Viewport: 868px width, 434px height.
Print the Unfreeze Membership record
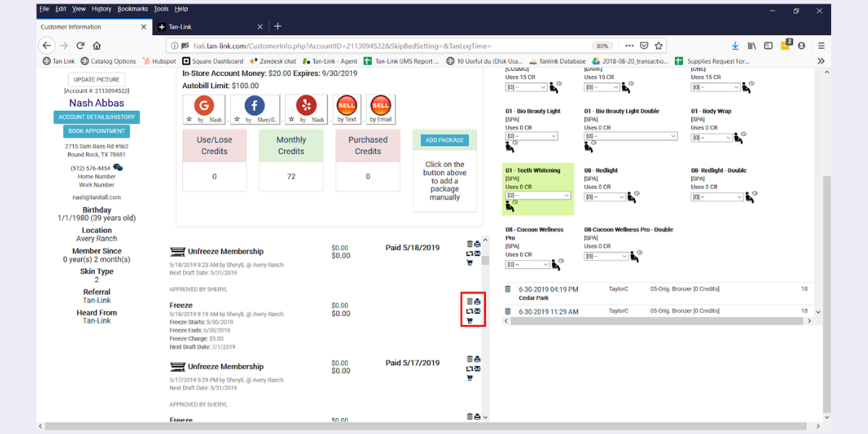point(476,244)
